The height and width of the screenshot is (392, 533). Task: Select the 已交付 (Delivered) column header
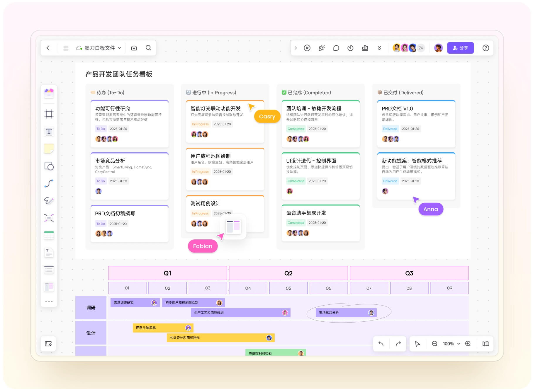click(x=400, y=93)
